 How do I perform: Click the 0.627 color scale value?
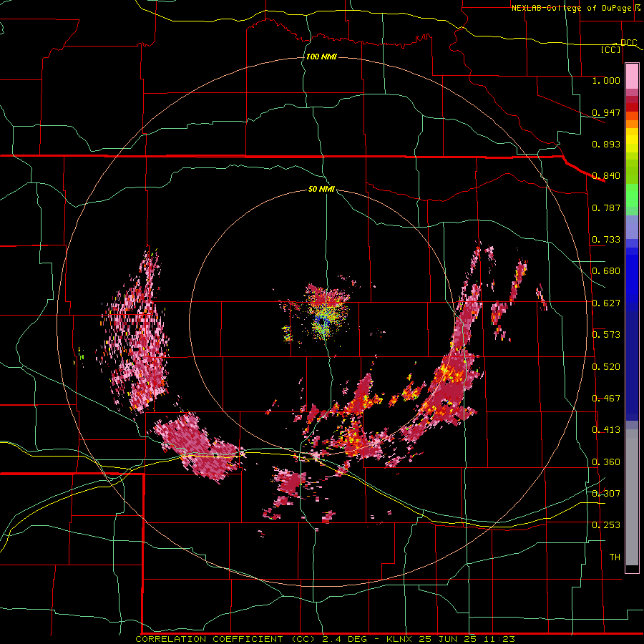pyautogui.click(x=606, y=303)
